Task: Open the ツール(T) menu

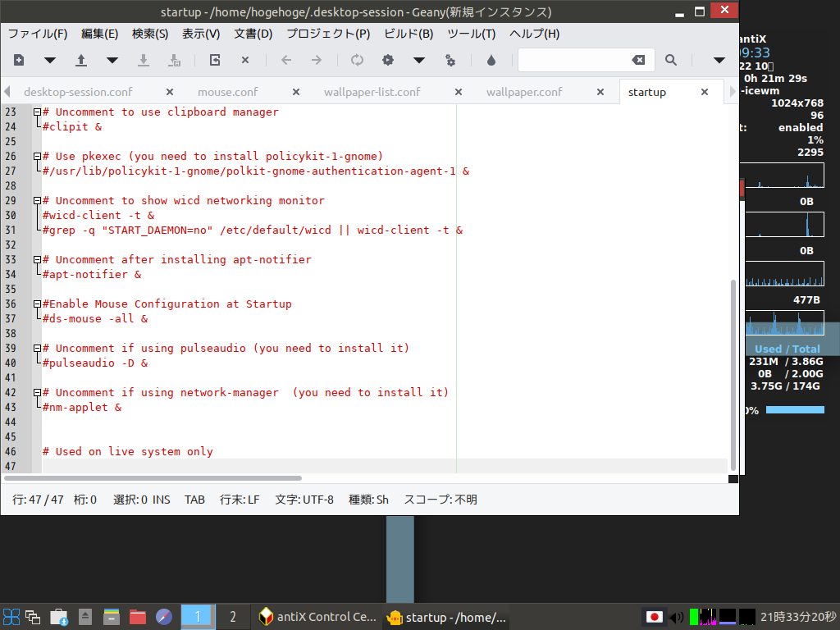Action: [x=472, y=34]
